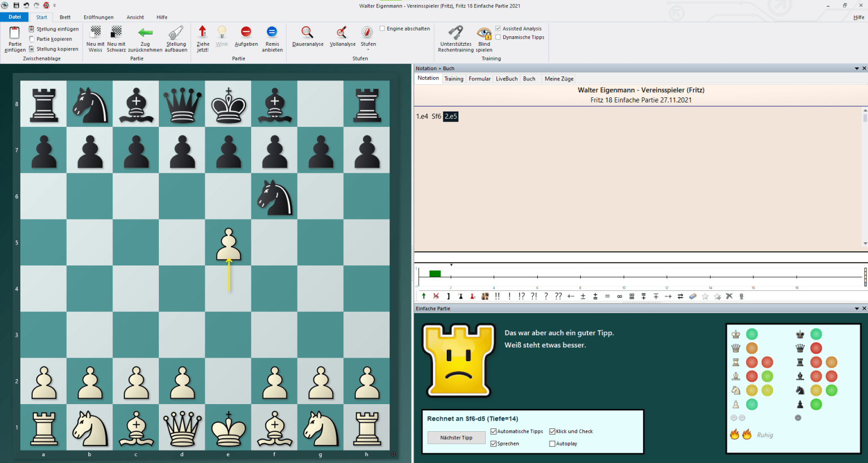Offer a draw with Remis anbieten
This screenshot has height=463, width=868.
tap(272, 37)
